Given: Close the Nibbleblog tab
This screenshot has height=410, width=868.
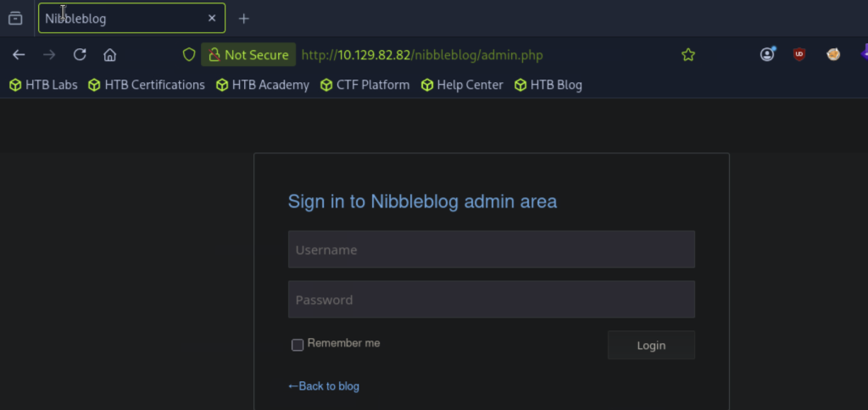Looking at the screenshot, I should [x=212, y=19].
